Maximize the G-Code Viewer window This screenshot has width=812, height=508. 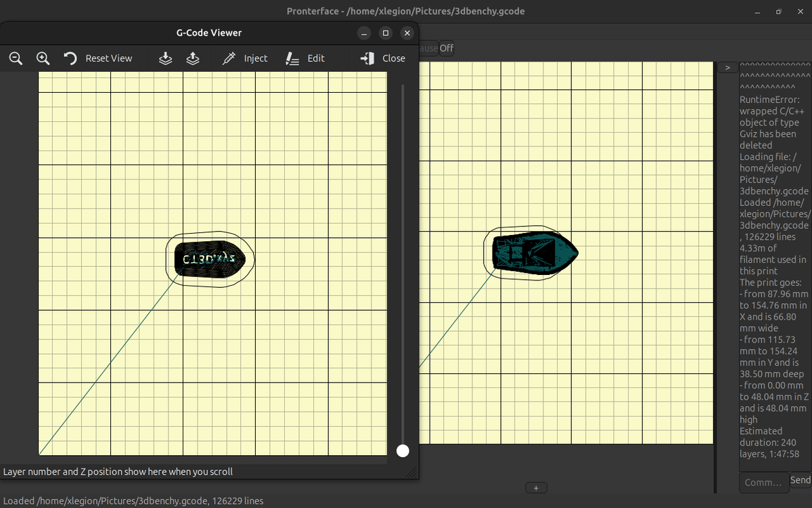point(386,33)
